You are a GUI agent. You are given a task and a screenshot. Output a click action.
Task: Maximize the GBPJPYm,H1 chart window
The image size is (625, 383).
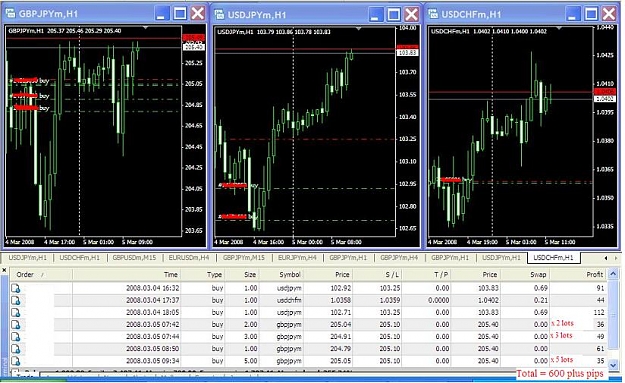[180, 14]
